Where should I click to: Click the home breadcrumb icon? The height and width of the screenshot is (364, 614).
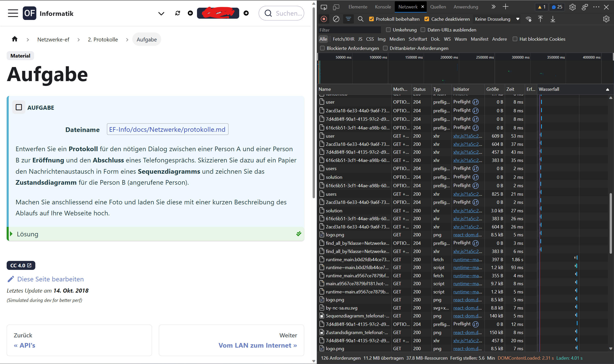click(x=15, y=39)
